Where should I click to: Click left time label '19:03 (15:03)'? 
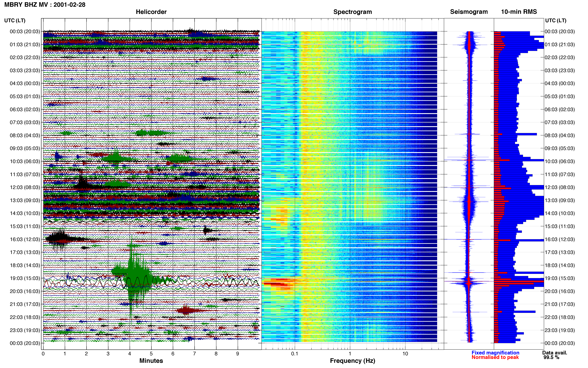25,278
